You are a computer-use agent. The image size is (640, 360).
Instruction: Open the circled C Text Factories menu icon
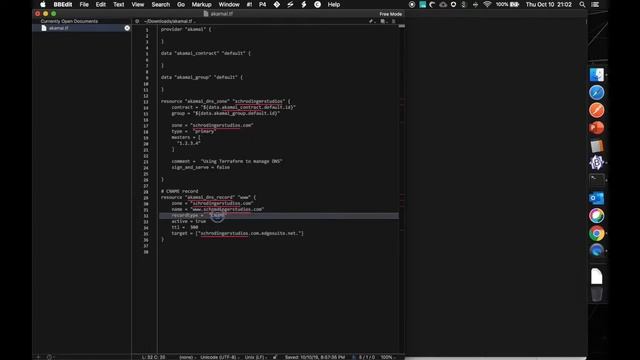coord(318,4)
